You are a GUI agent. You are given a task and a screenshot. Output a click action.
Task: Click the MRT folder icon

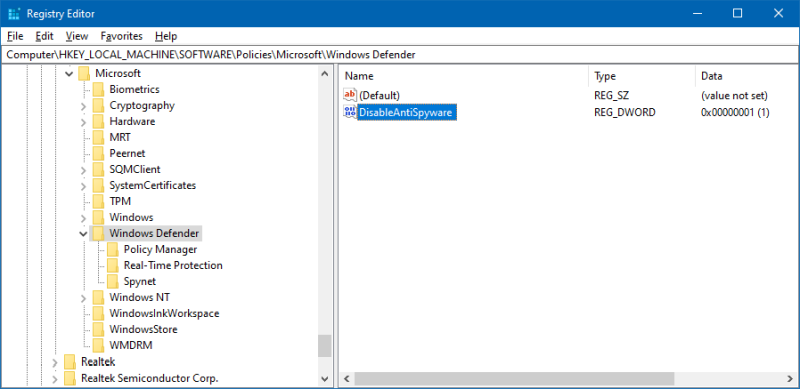(x=98, y=138)
